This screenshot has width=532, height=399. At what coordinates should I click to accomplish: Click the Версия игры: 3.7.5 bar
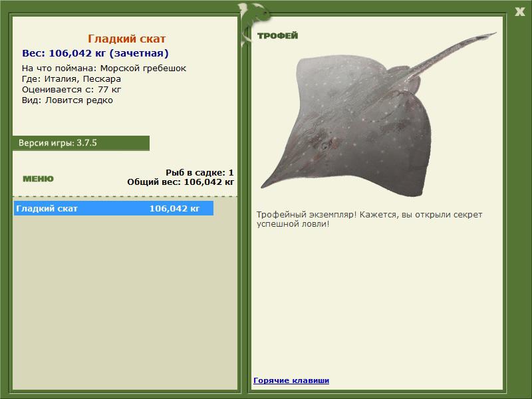[80, 143]
